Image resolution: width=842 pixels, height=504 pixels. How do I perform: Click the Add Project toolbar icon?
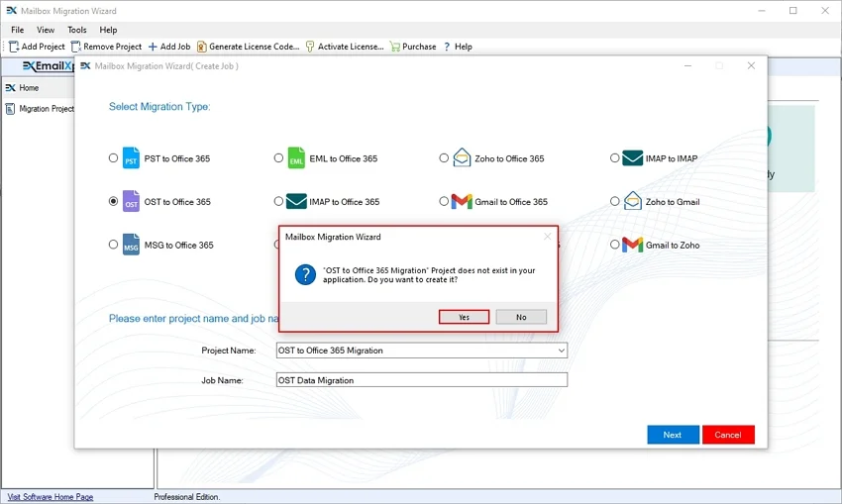[14, 47]
